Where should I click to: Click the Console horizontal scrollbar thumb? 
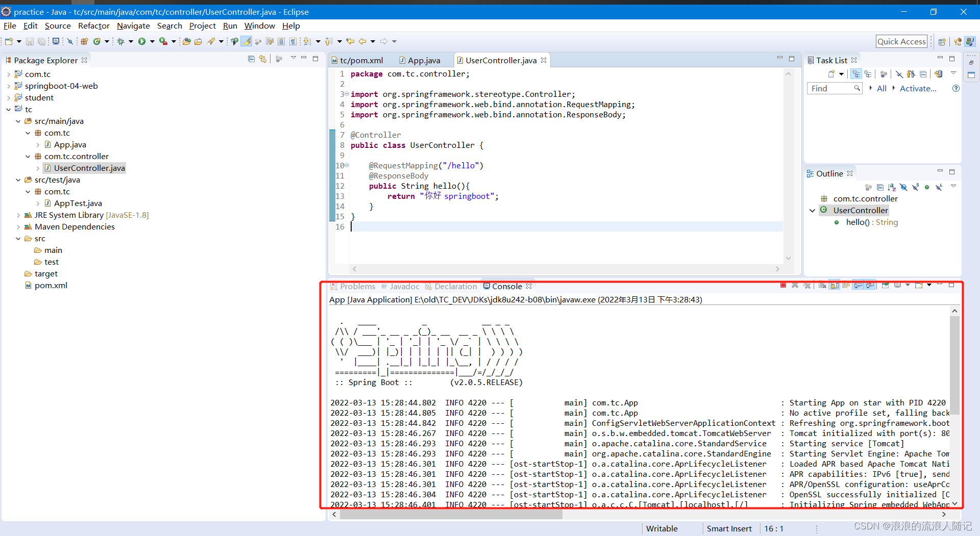(x=451, y=515)
